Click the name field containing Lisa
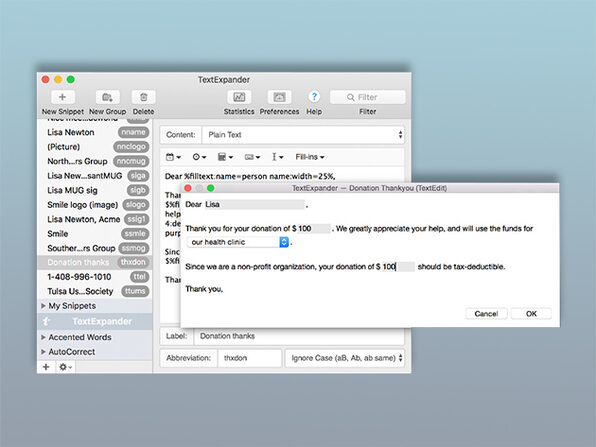This screenshot has height=447, width=596. coord(254,204)
